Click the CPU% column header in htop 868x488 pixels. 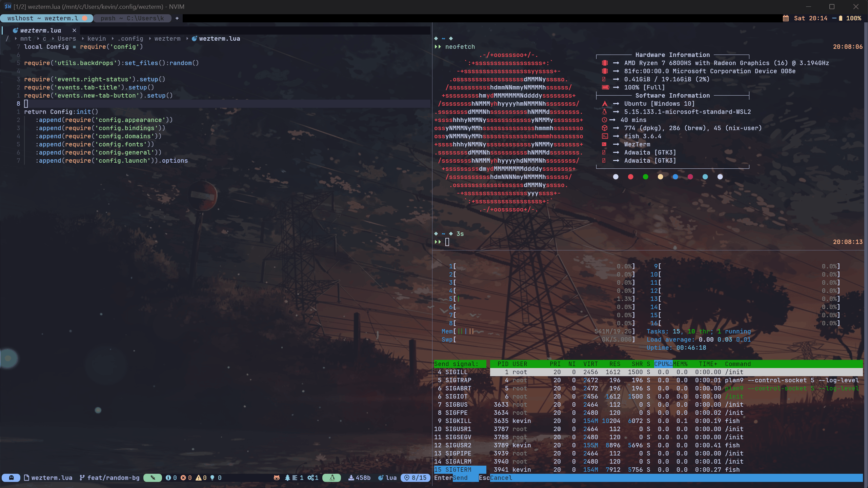[663, 364]
